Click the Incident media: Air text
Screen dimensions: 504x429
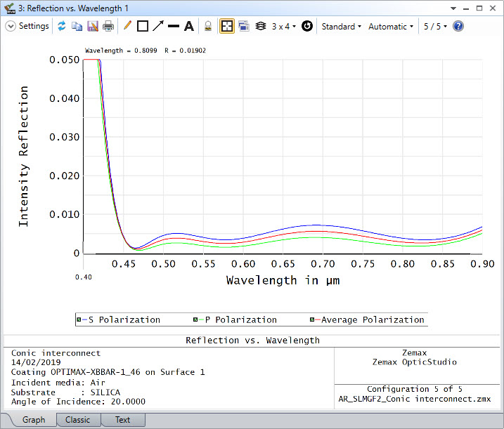(58, 383)
